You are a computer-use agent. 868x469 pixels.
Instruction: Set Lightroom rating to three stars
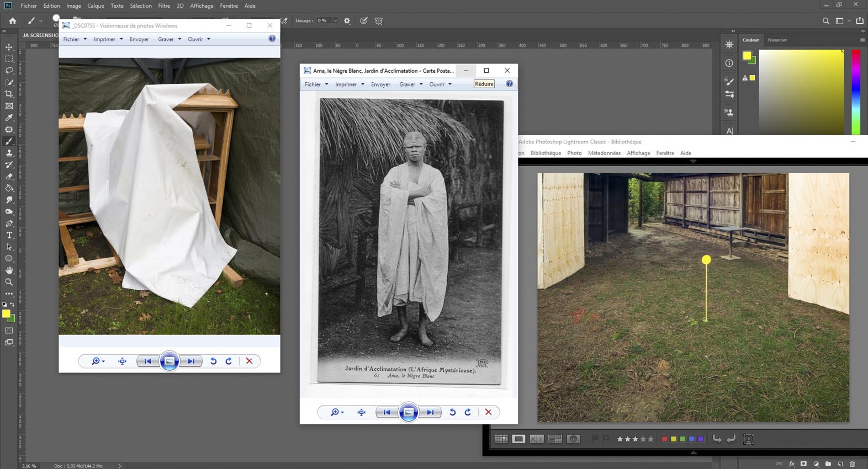pos(635,439)
